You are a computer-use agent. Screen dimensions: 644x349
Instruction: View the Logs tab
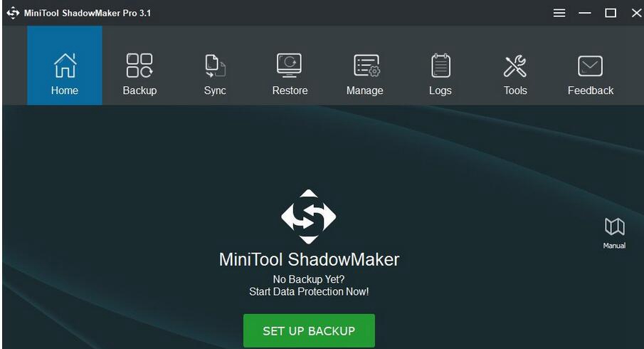[440, 74]
